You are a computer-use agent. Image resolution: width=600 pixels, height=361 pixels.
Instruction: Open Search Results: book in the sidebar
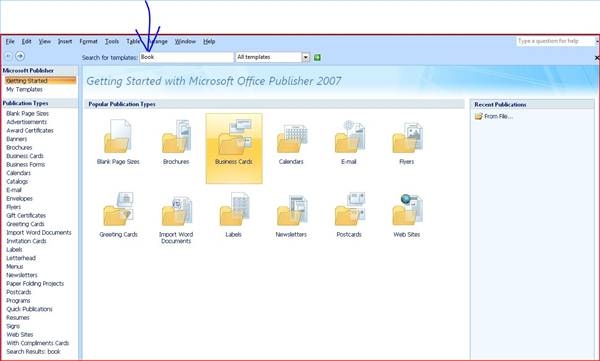33,351
